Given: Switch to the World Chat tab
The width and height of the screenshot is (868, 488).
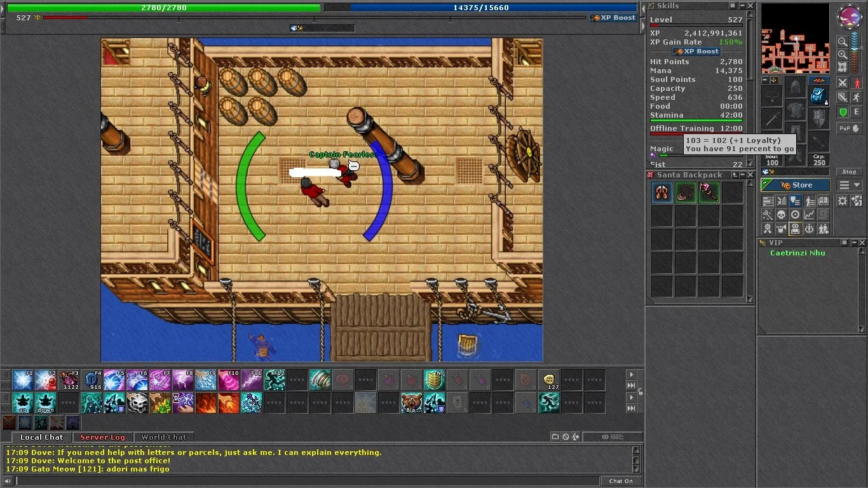Looking at the screenshot, I should 163,437.
